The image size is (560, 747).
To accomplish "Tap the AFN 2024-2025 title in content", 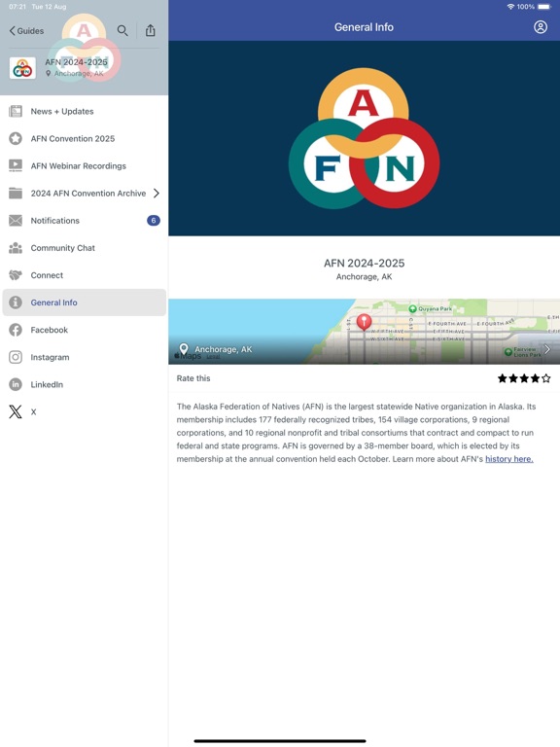I will click(x=364, y=263).
